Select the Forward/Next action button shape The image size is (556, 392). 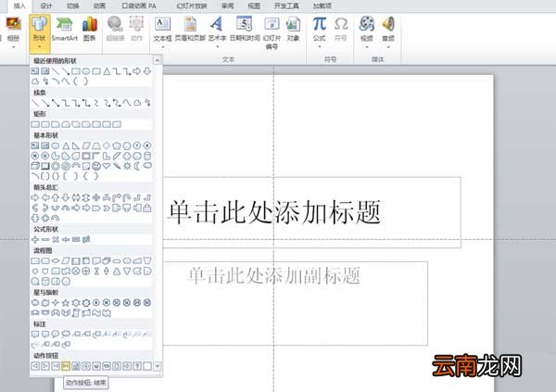[x=45, y=366]
